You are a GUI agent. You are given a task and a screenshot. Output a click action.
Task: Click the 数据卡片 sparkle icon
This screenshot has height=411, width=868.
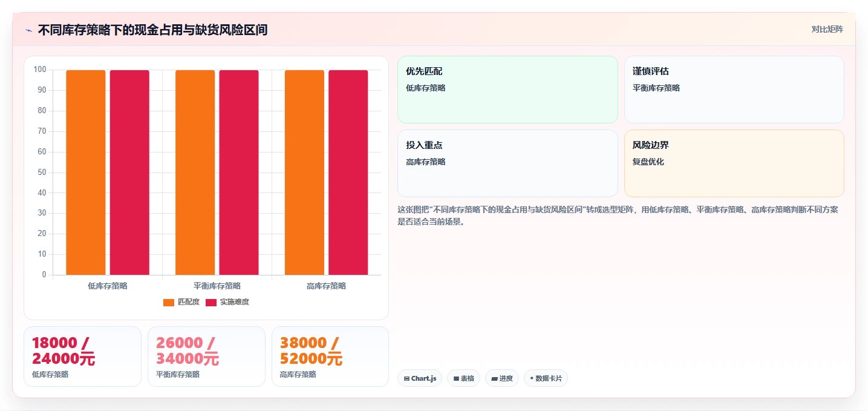pyautogui.click(x=532, y=378)
